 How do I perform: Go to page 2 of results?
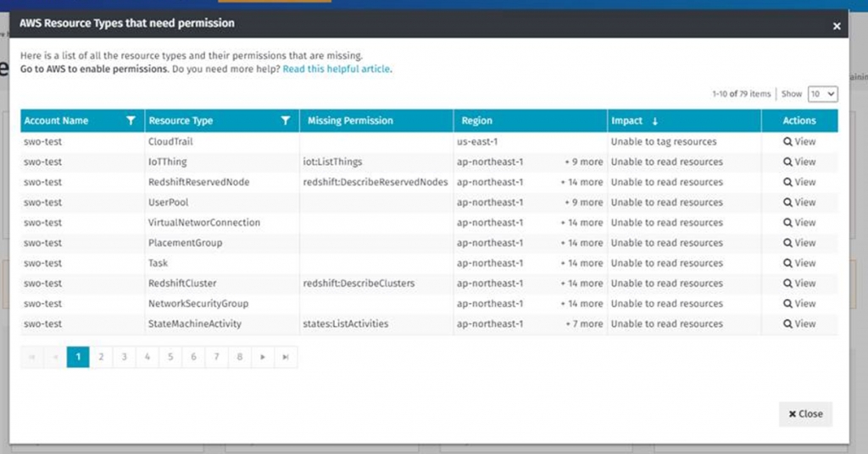point(101,357)
